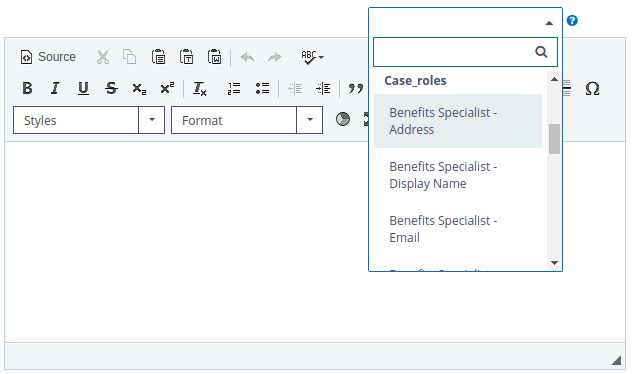The height and width of the screenshot is (374, 632).
Task: Insert a numbered list
Action: pos(234,88)
